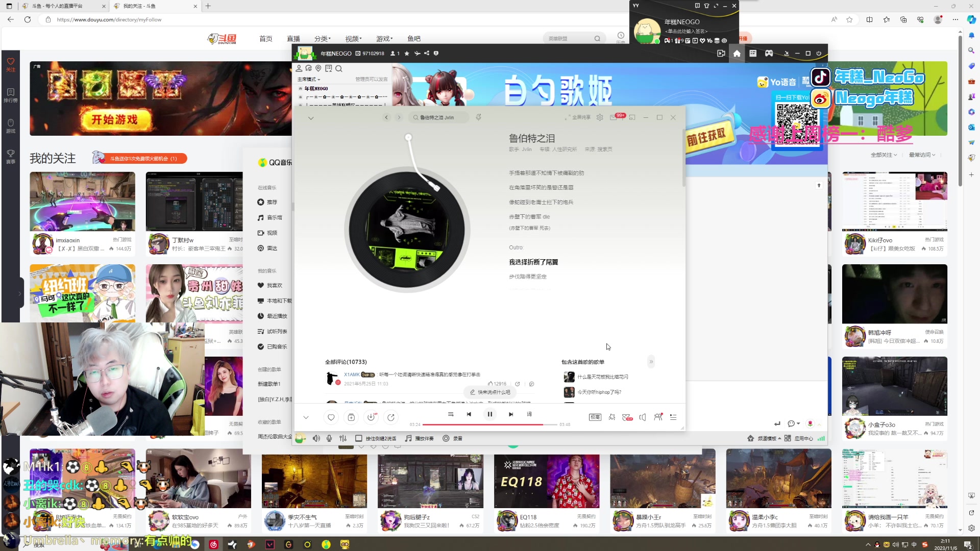
Task: Open listen-to-identify song icon
Action: 478,117
